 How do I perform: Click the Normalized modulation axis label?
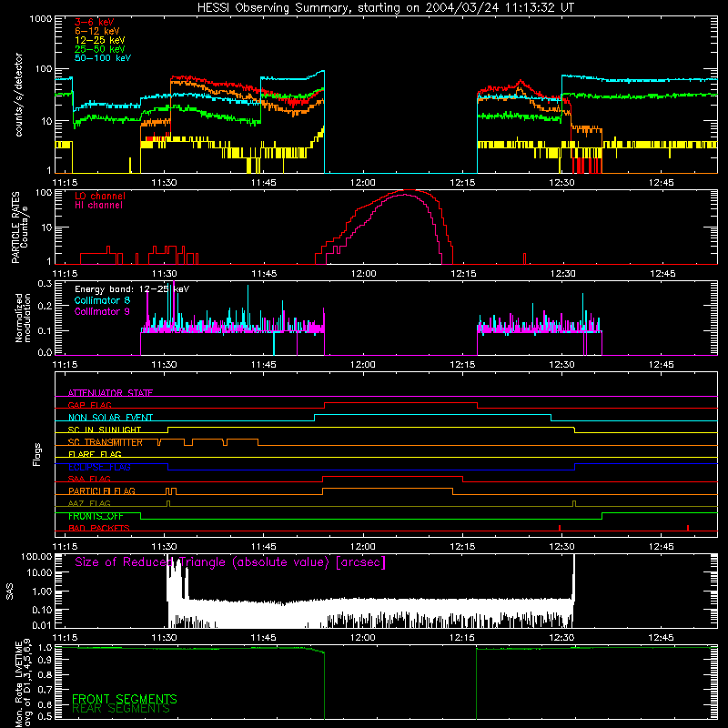click(23, 318)
